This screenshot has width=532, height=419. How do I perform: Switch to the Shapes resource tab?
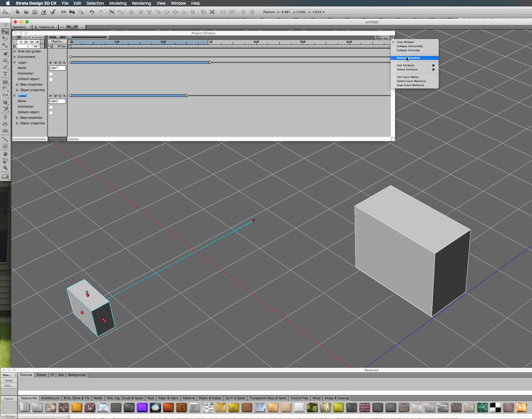41,375
